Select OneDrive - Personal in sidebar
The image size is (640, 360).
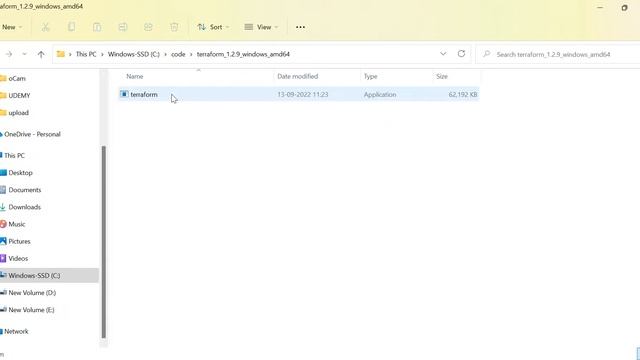(x=31, y=134)
